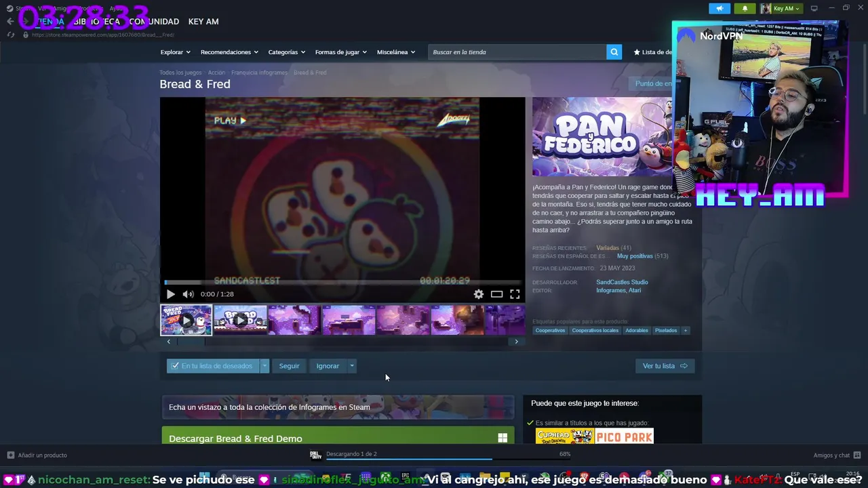Open Explorar dropdown menu
The height and width of the screenshot is (488, 868).
[x=175, y=52]
